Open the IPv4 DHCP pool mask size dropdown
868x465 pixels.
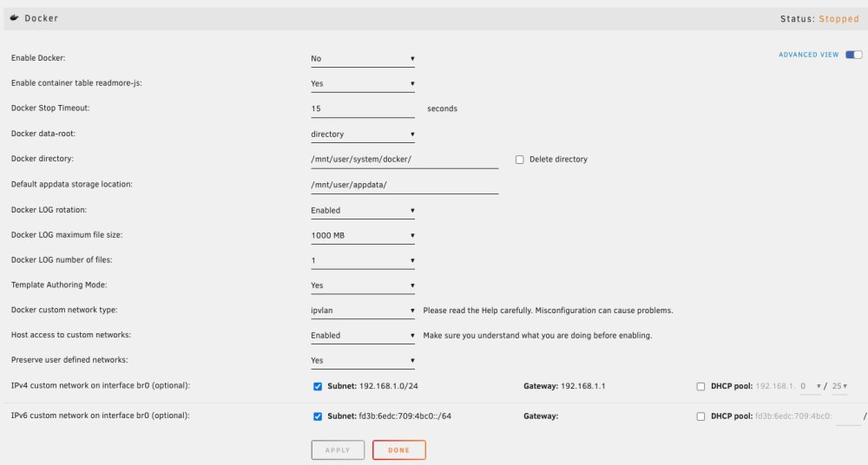(839, 386)
